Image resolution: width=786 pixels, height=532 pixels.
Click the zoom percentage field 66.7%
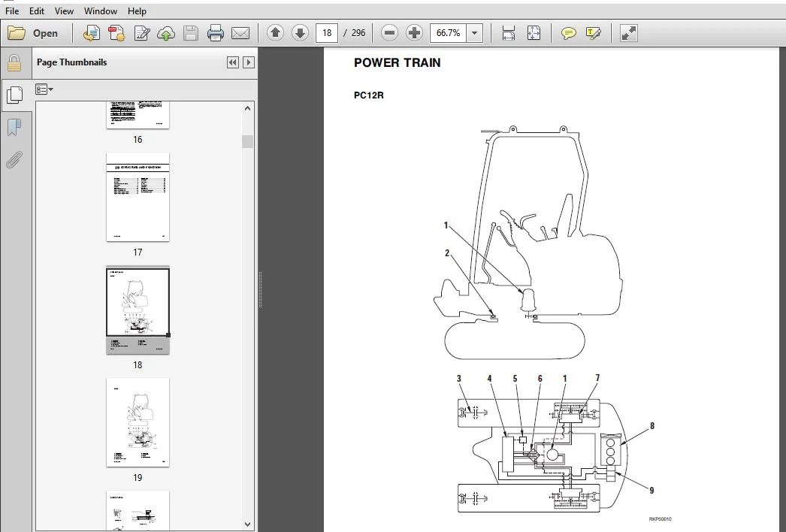pyautogui.click(x=448, y=33)
